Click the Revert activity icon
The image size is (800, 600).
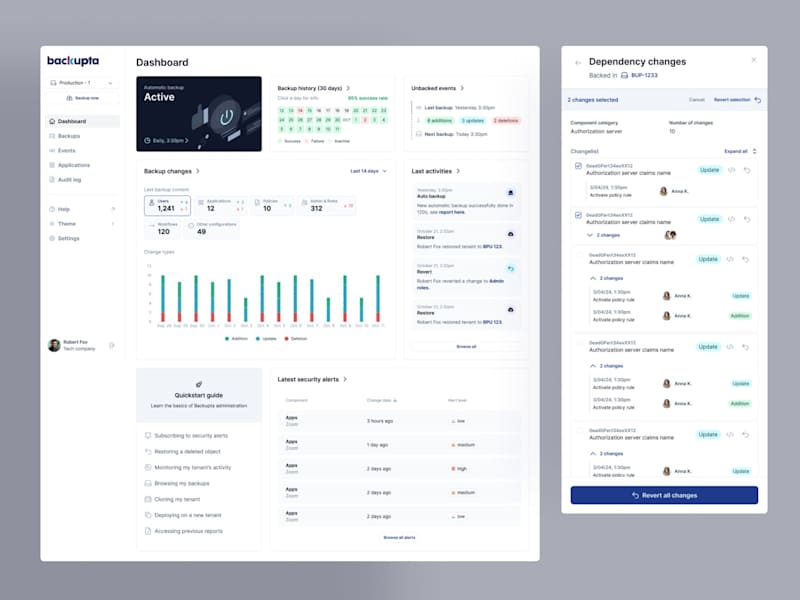coord(510,269)
